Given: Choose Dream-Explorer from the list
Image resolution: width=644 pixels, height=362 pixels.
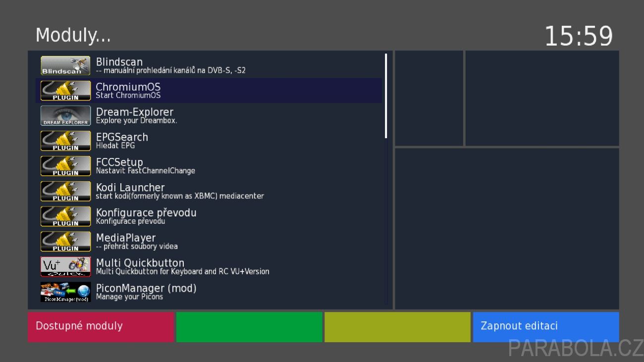Looking at the screenshot, I should click(x=134, y=112).
